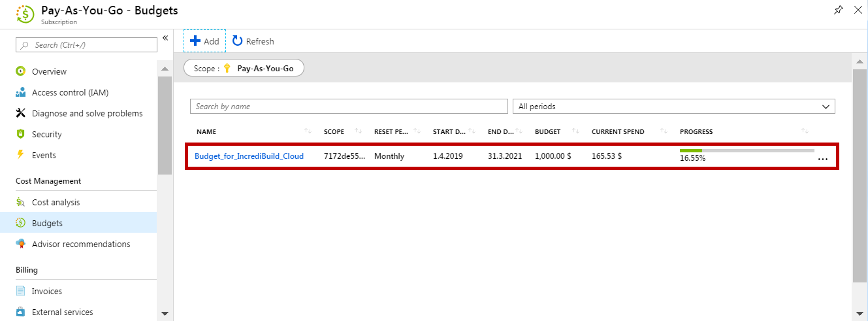Viewport: 868px width, 321px height.
Task: Pin this blade with pushpin icon
Action: point(839,10)
